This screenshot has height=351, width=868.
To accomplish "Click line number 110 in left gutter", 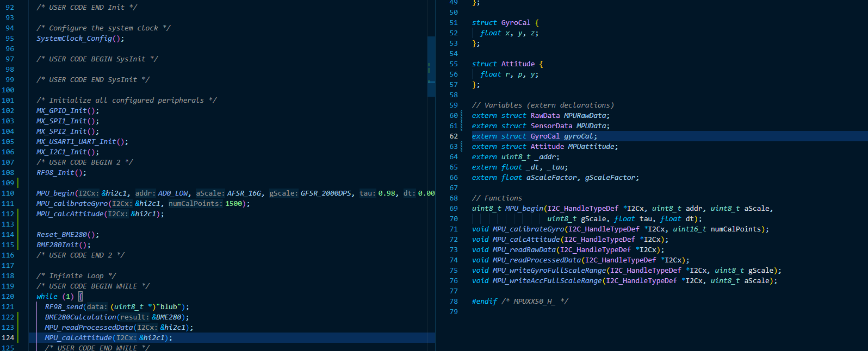I will pyautogui.click(x=8, y=193).
